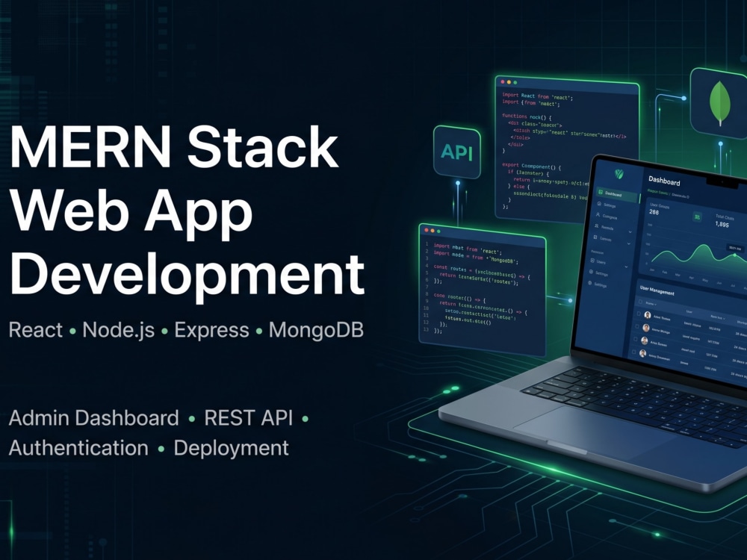The image size is (747, 560).
Task: Click the "REST API" feature text
Action: tap(248, 417)
